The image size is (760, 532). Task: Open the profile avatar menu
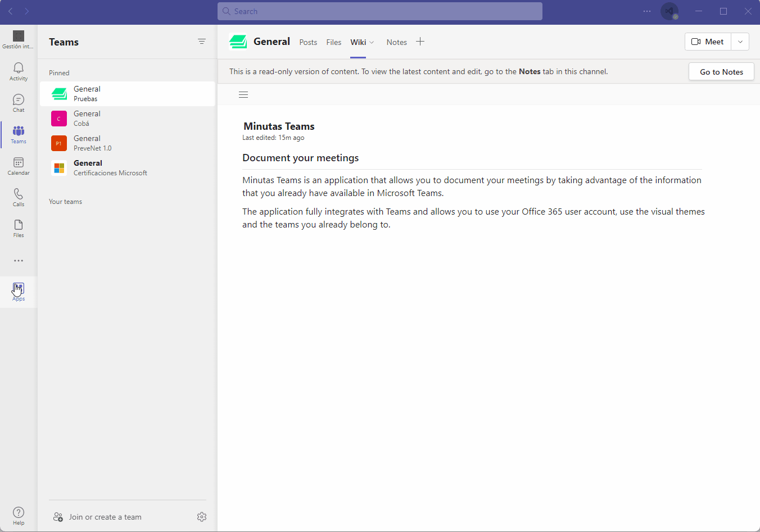(669, 11)
